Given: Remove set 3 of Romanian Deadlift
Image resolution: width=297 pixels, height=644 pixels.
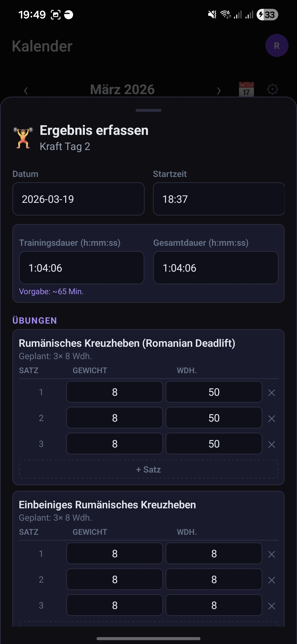Looking at the screenshot, I should [271, 444].
